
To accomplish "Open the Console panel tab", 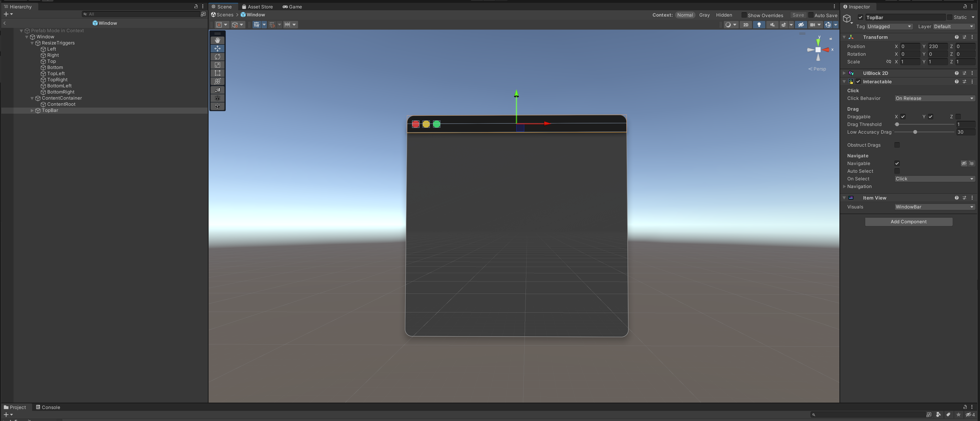I will click(x=48, y=407).
